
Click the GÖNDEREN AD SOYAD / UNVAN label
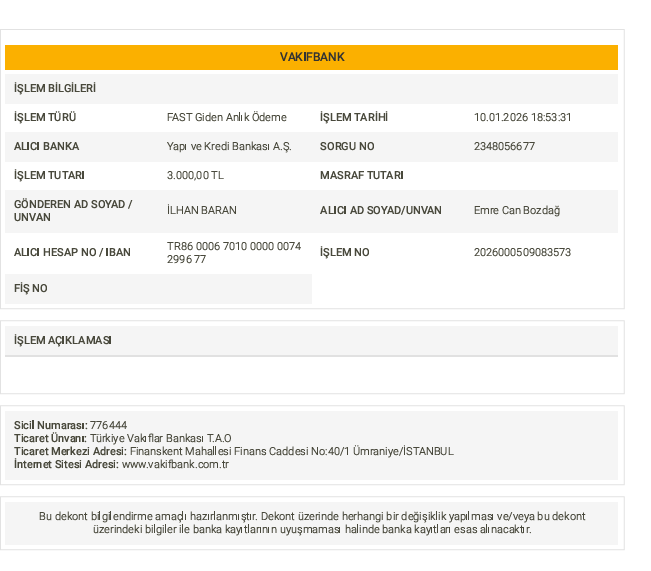pos(73,211)
